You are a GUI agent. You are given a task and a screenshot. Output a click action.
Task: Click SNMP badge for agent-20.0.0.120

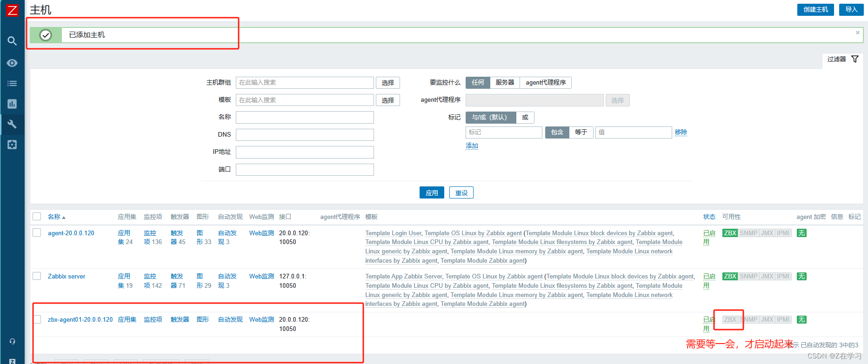[748, 233]
